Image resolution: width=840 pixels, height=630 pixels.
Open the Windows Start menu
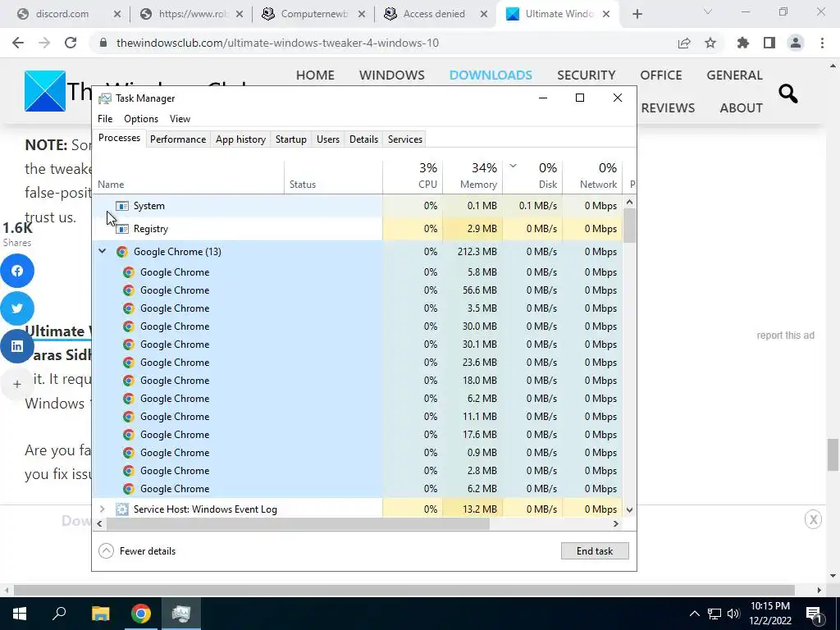20,614
